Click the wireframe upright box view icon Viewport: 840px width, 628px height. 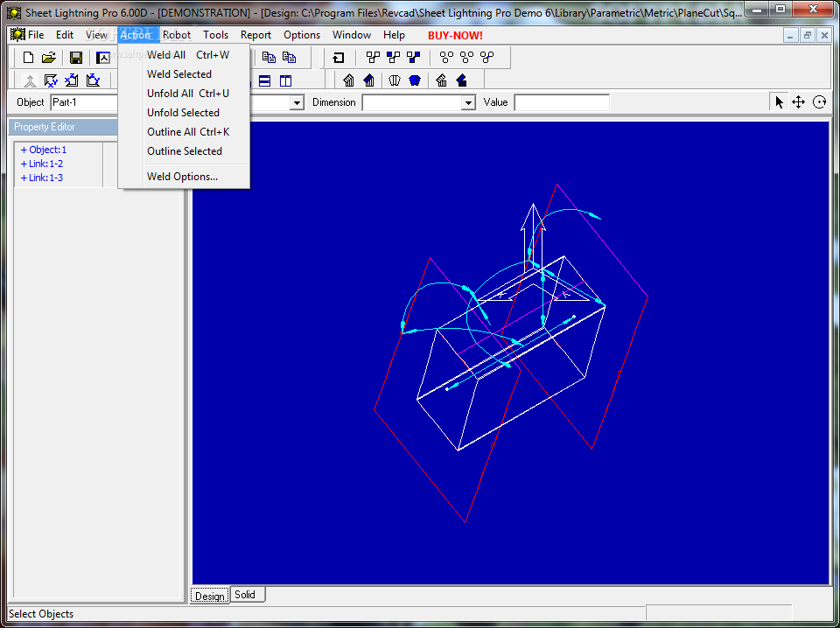(x=349, y=80)
